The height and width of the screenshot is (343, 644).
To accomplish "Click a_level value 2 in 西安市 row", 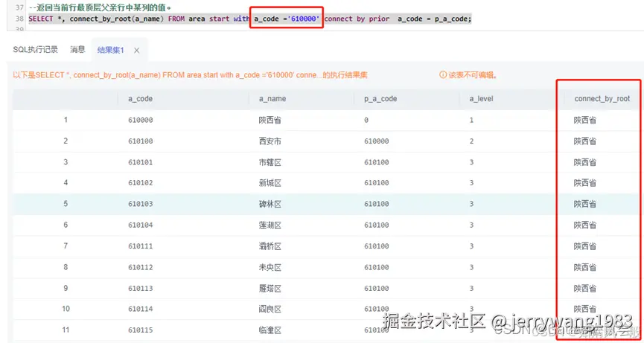I will pyautogui.click(x=471, y=141).
